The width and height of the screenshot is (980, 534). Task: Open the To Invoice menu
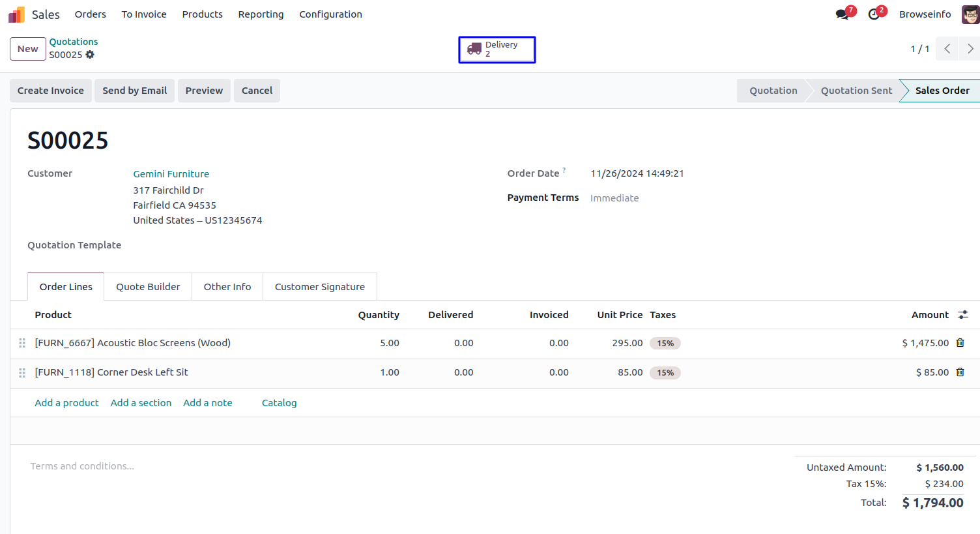coord(144,14)
